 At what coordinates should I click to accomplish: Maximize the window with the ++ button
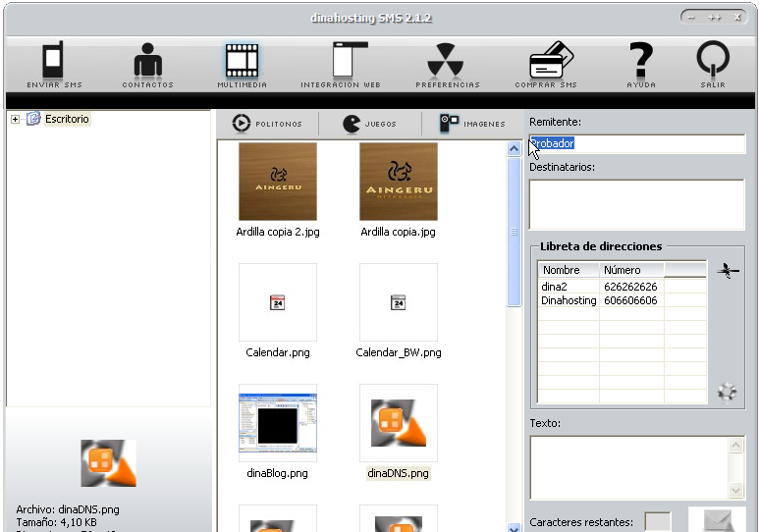pyautogui.click(x=715, y=18)
